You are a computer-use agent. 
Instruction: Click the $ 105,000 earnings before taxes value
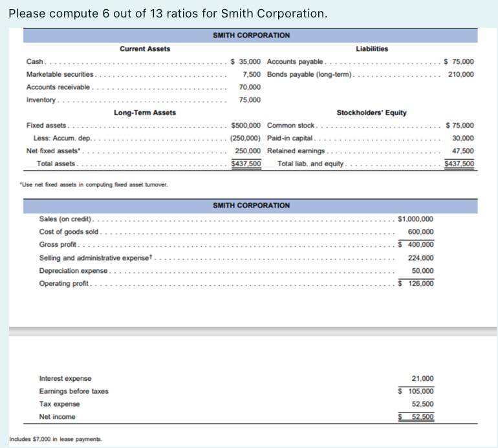(416, 391)
